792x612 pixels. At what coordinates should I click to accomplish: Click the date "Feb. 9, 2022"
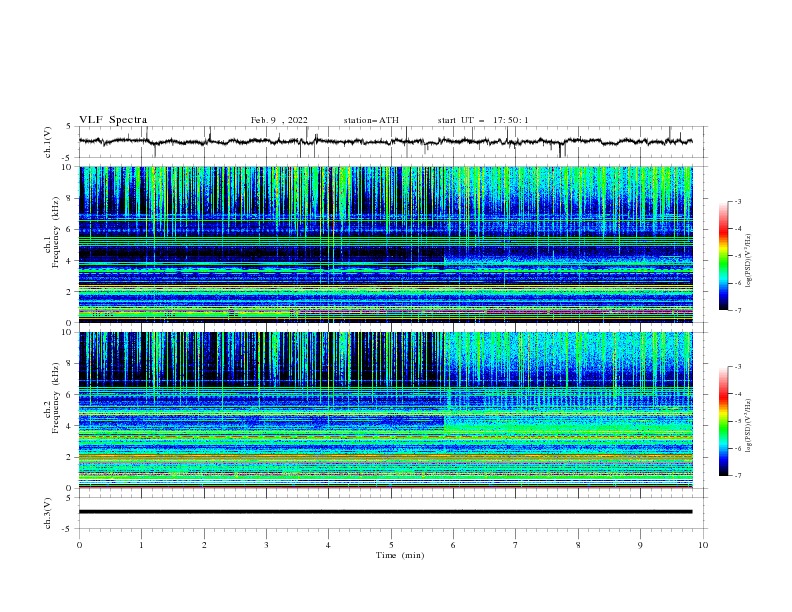tap(279, 120)
